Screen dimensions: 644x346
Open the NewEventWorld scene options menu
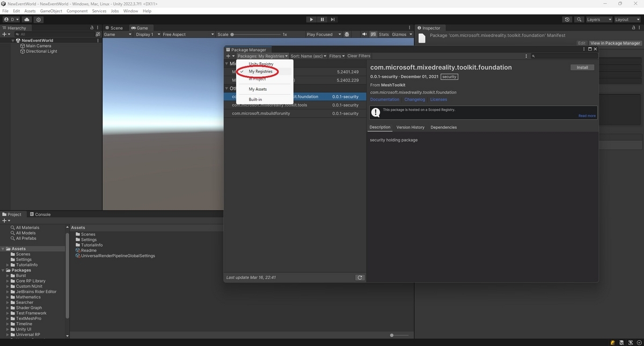(x=98, y=40)
